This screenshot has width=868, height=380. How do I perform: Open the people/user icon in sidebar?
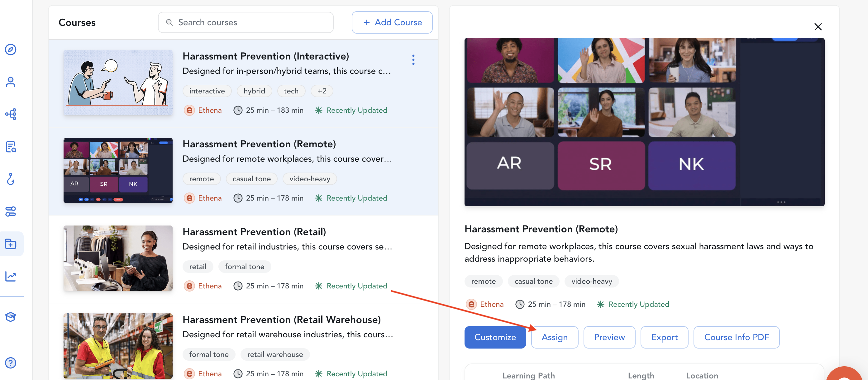(11, 82)
